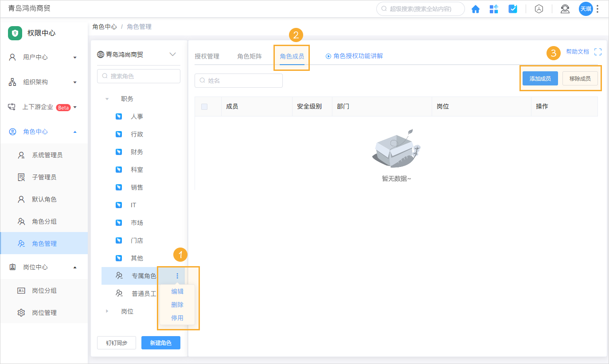
Task: Click the blue to-do checkmark icon
Action: [513, 9]
